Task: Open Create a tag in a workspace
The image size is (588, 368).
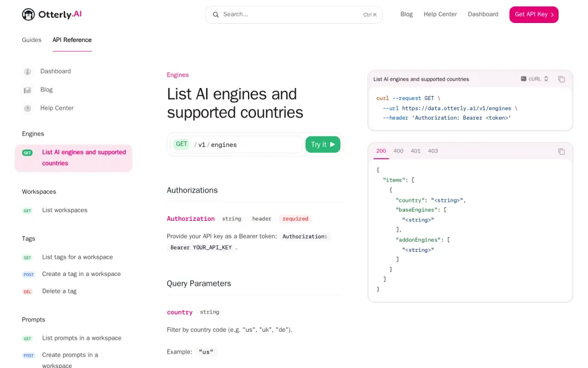Action: [82, 274]
